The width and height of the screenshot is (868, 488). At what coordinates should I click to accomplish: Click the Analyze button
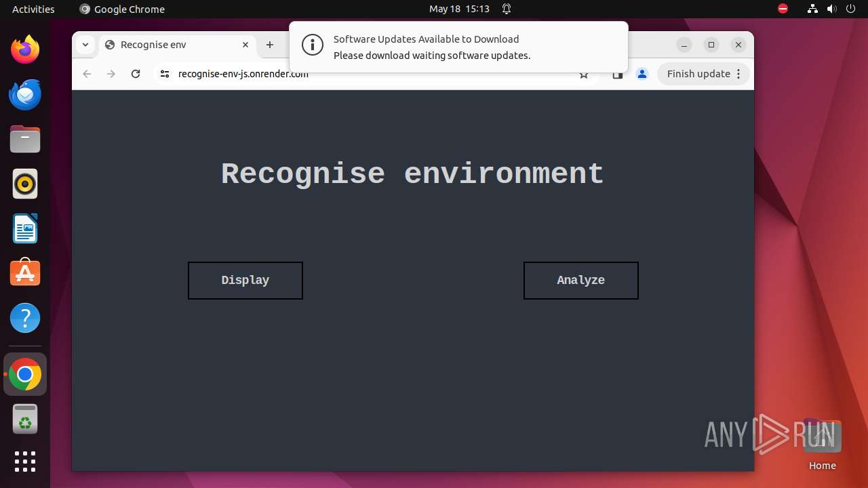(580, 280)
